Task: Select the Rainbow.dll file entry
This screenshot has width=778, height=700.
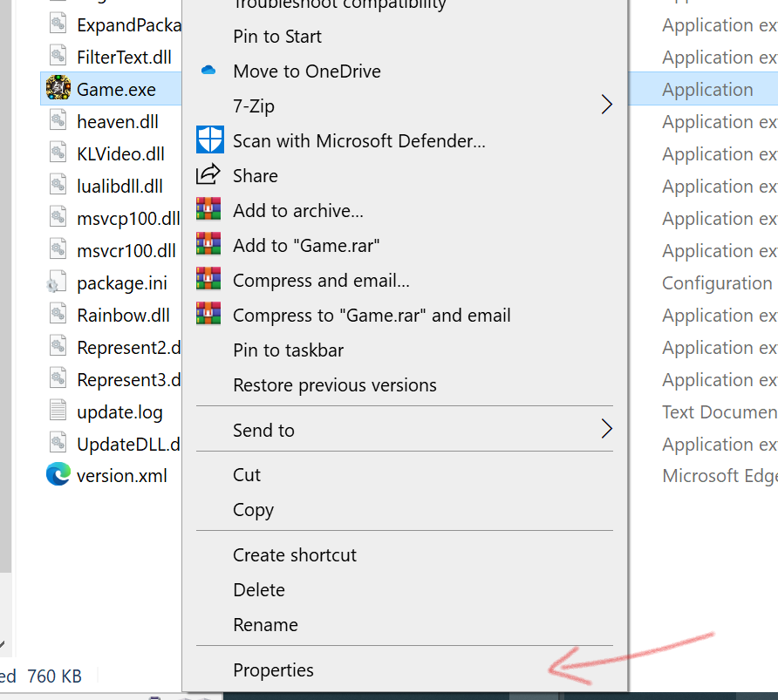Action: pos(123,316)
